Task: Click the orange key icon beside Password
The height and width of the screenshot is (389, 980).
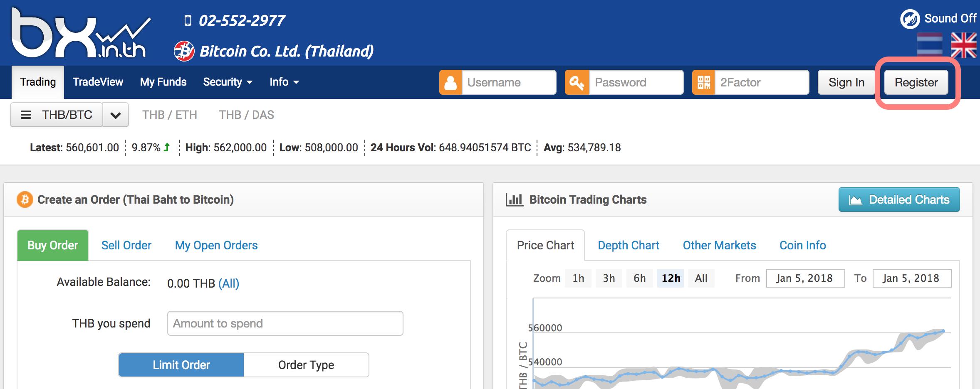Action: tap(577, 82)
